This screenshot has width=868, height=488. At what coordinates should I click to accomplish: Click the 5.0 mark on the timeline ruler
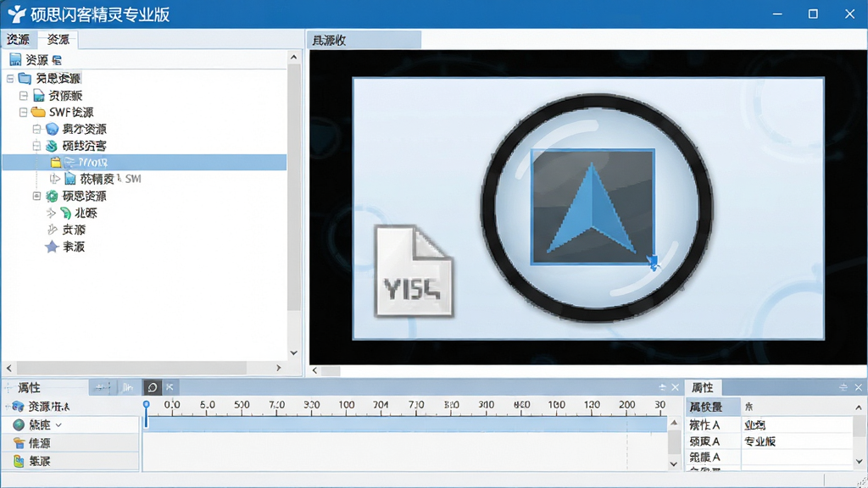(208, 405)
